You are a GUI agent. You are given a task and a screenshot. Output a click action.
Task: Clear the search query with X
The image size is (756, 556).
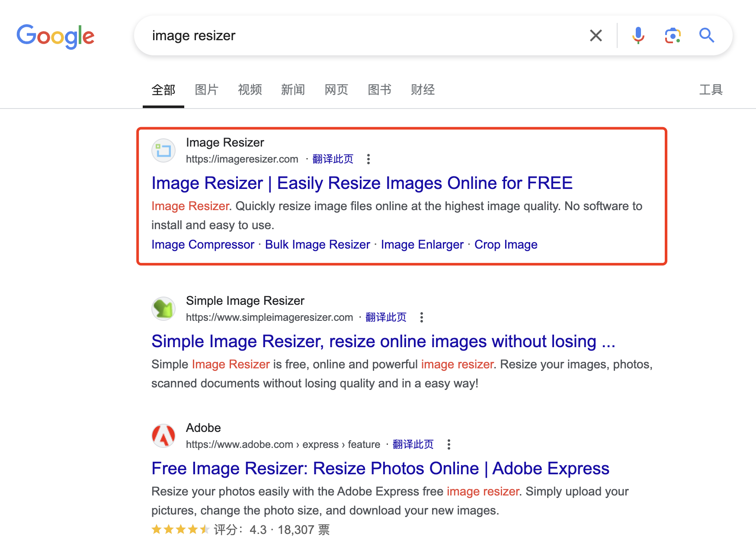click(596, 35)
